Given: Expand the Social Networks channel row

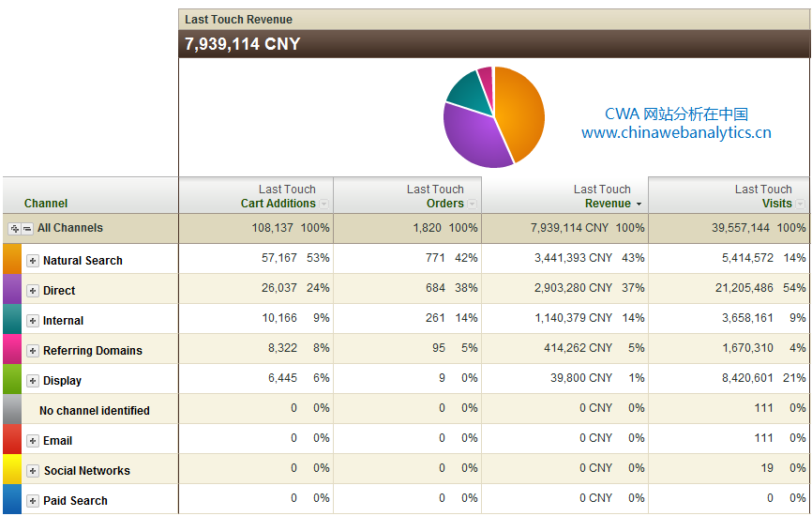Looking at the screenshot, I should pos(33,471).
